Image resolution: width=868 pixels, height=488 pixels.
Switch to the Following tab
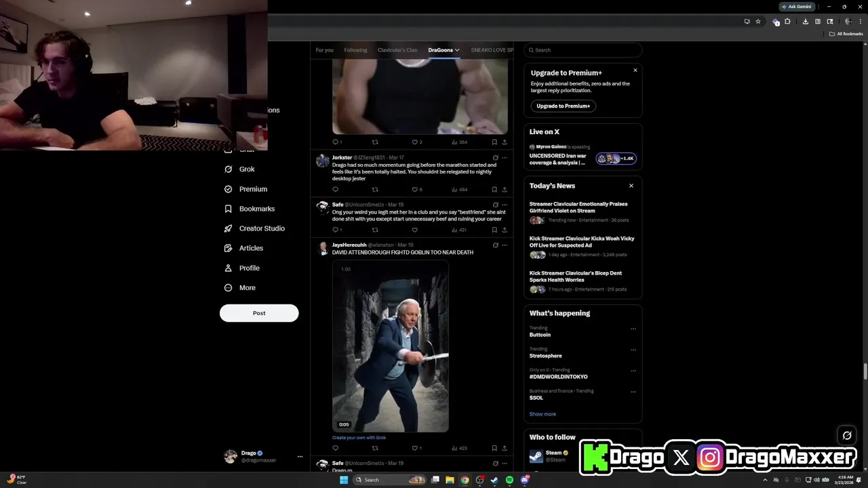(355, 50)
